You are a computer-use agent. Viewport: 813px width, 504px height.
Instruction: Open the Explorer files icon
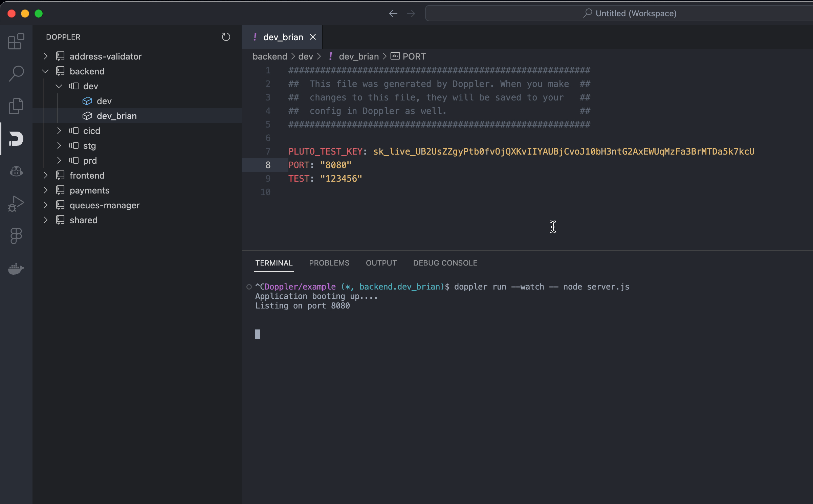pos(16,106)
